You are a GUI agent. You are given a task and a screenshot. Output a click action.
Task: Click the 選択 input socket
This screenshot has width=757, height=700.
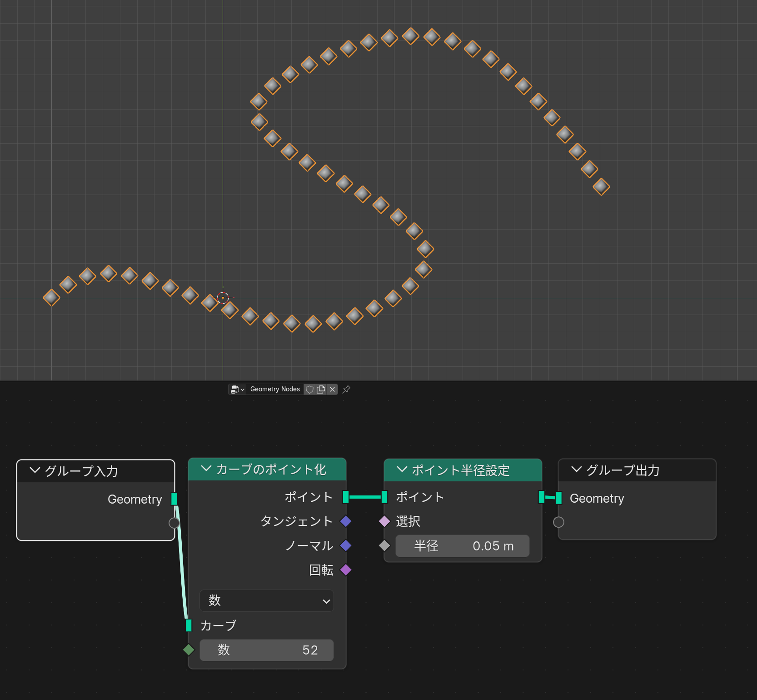coord(384,521)
